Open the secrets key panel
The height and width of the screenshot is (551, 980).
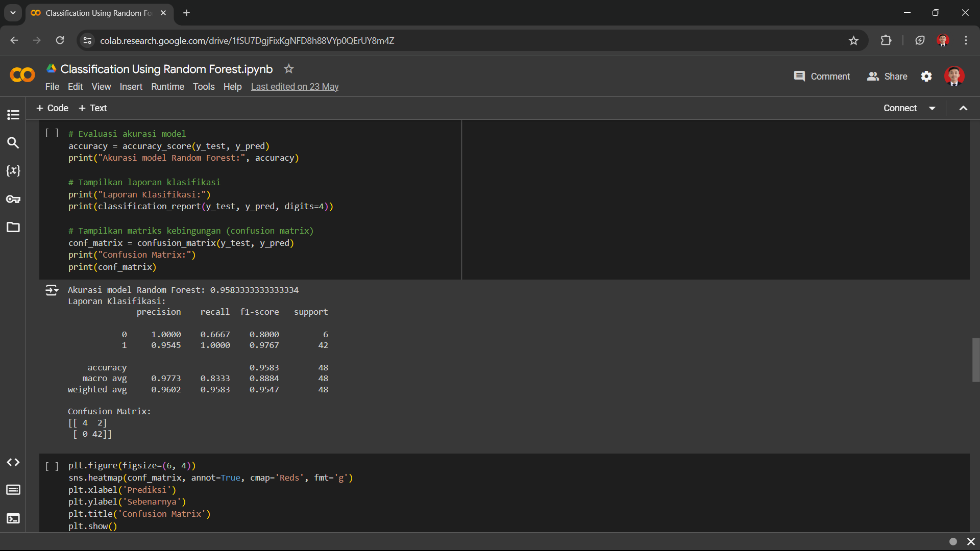coord(13,199)
